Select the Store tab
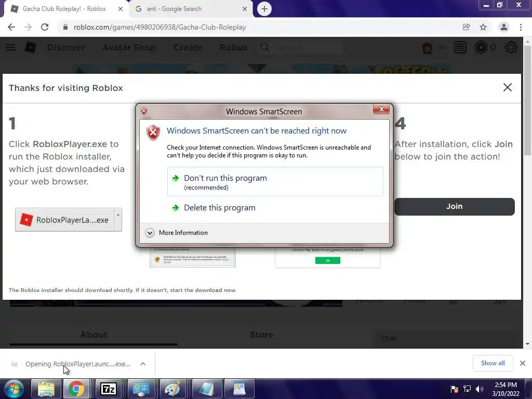Image resolution: width=532 pixels, height=399 pixels. coord(261,335)
